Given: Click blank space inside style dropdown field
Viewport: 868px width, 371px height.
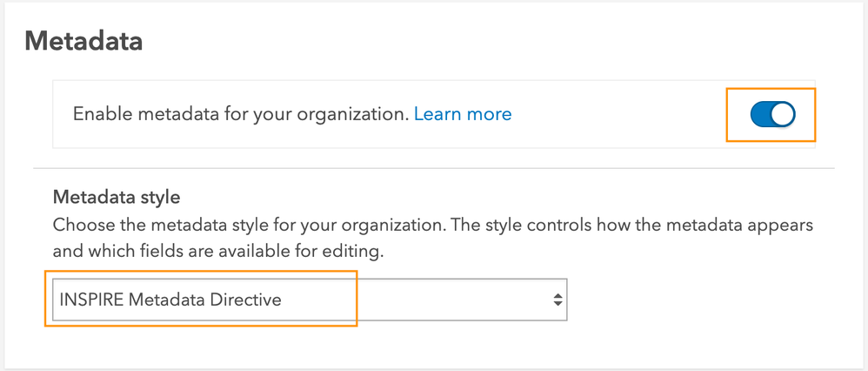Looking at the screenshot, I should tap(435, 300).
